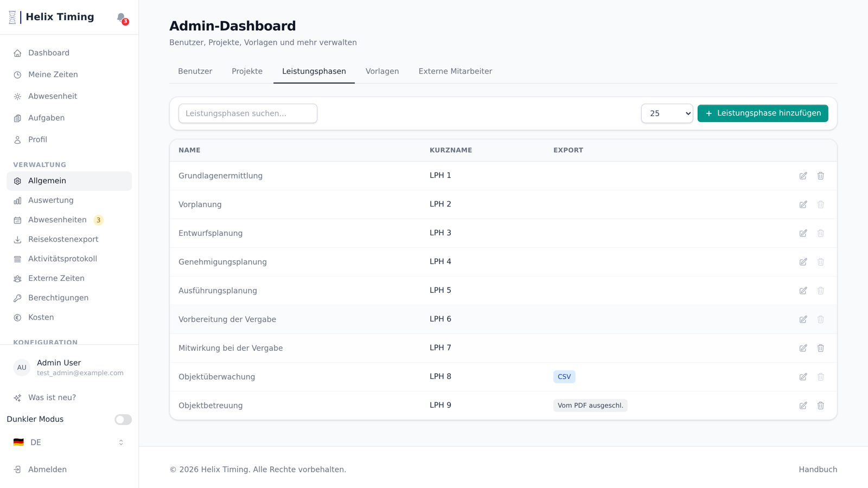Open Admin User profile card
The width and height of the screenshot is (868, 488).
[x=69, y=368]
